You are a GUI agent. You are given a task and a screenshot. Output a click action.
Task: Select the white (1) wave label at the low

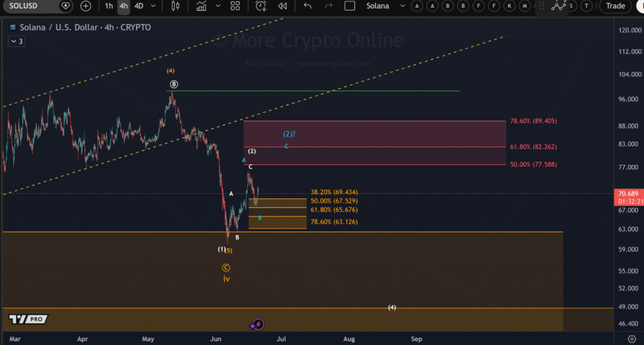point(221,249)
